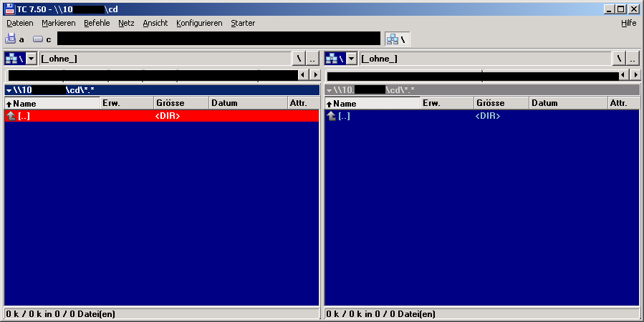The image size is (644, 322).
Task: Click right panel path bar
Action: [x=482, y=90]
